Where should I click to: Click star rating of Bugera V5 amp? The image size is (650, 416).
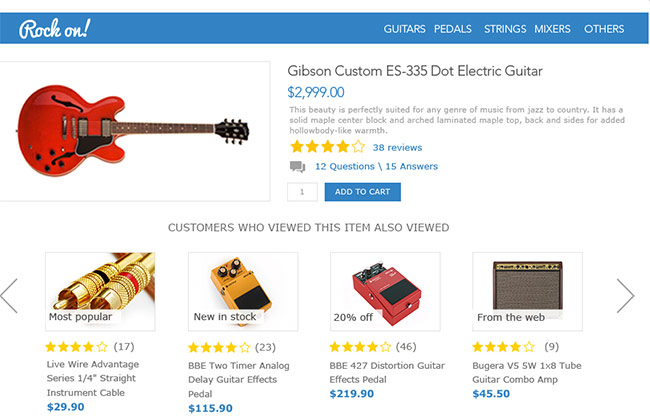(504, 347)
